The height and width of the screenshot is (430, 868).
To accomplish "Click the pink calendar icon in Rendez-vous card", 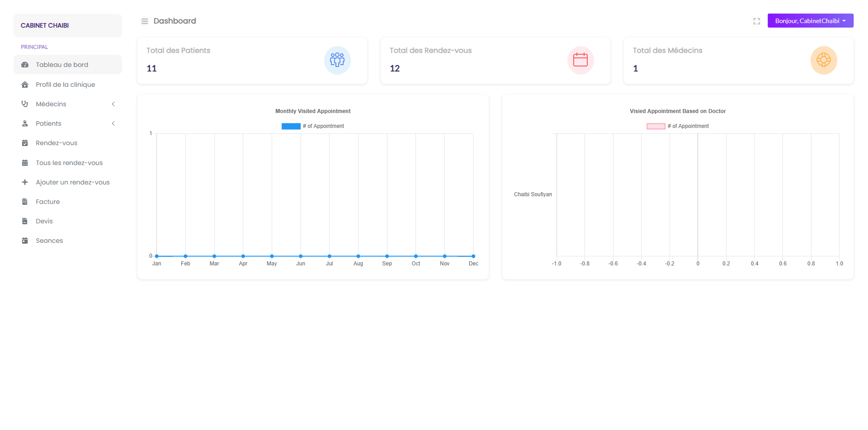I will click(x=580, y=60).
